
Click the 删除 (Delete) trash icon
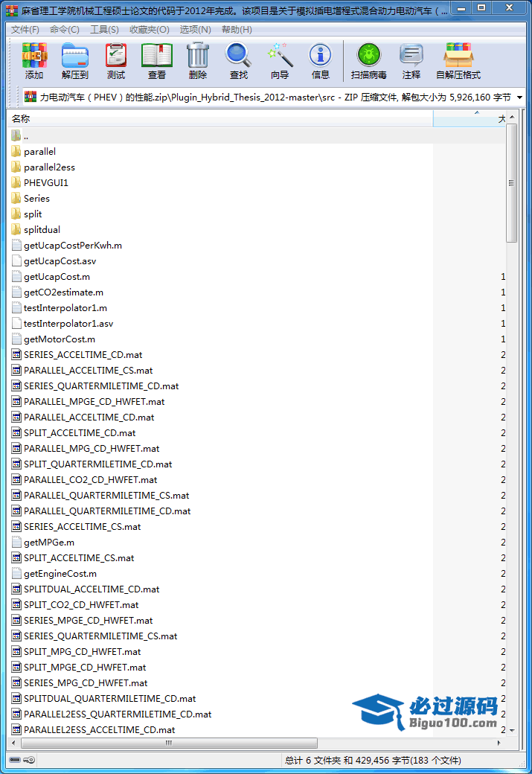(x=198, y=55)
